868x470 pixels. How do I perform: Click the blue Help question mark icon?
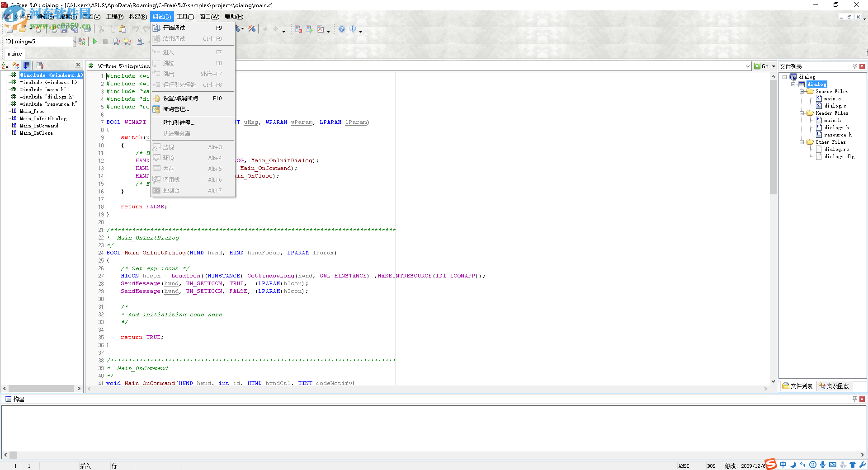(x=342, y=29)
